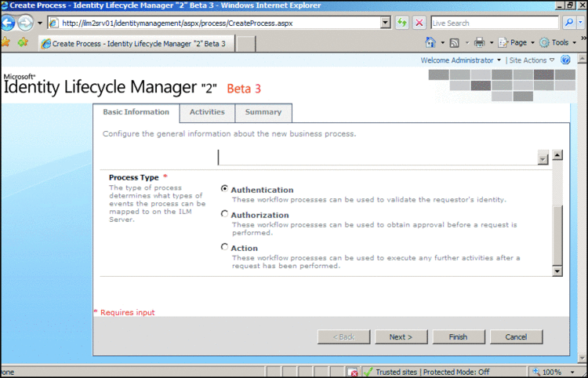The height and width of the screenshot is (378, 588).
Task: Click the Live Search box
Action: coord(495,24)
